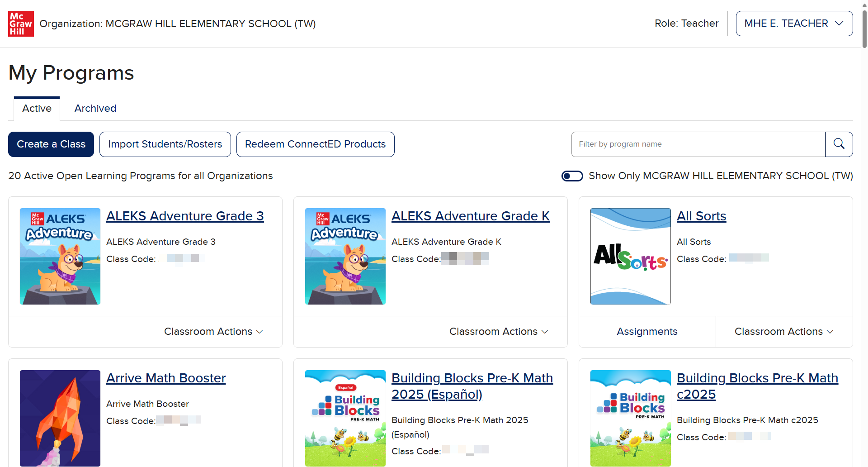The width and height of the screenshot is (868, 467).
Task: Expand Classroom Actions for ALEKS Adventure Grade K
Action: pos(499,332)
